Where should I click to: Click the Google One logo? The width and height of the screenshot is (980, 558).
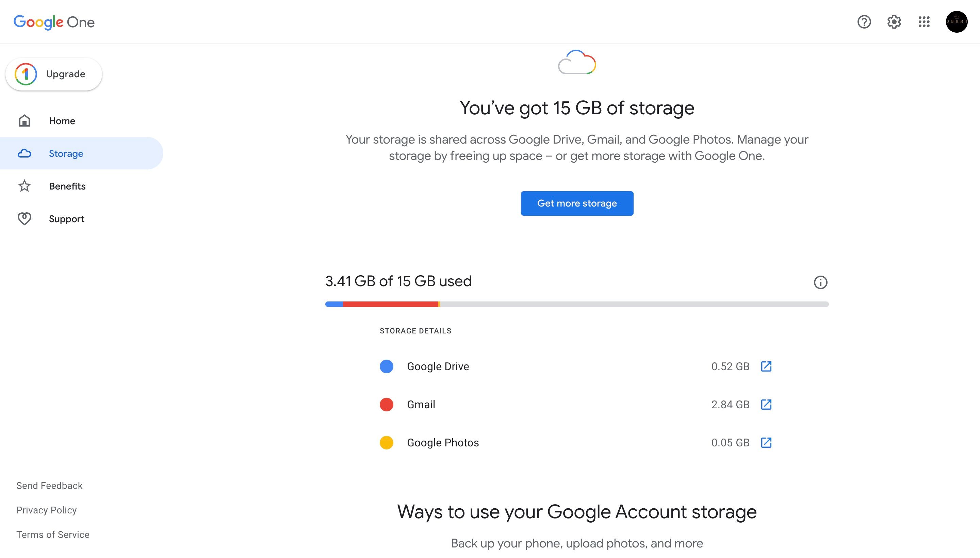pos(54,22)
